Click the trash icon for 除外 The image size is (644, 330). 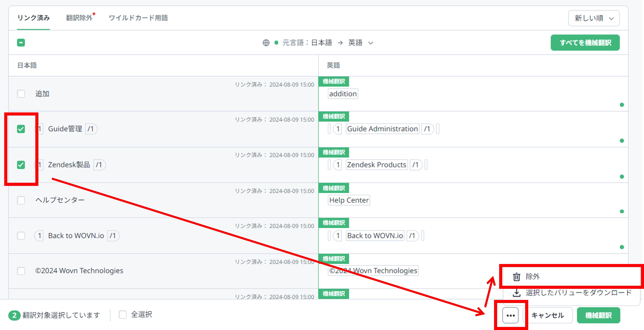click(x=516, y=277)
